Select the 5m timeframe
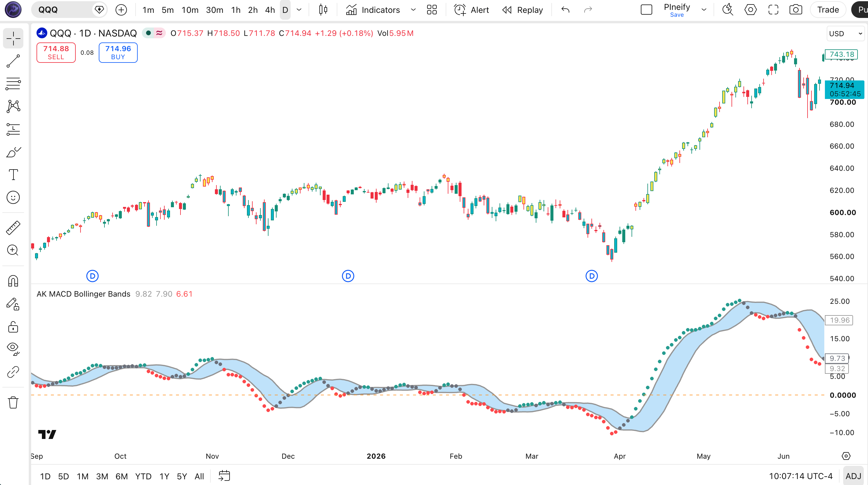The height and width of the screenshot is (485, 868). tap(168, 10)
